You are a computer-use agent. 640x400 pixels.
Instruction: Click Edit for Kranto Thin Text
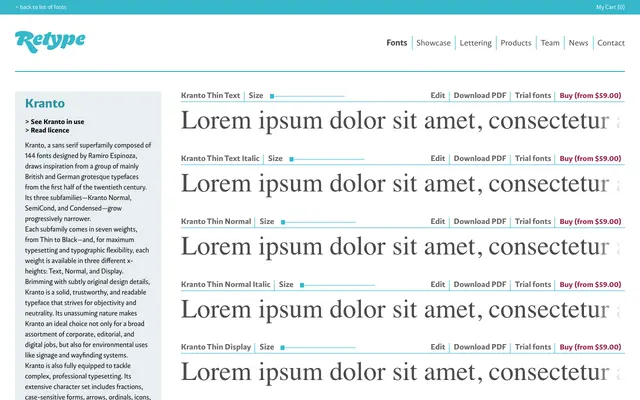438,96
